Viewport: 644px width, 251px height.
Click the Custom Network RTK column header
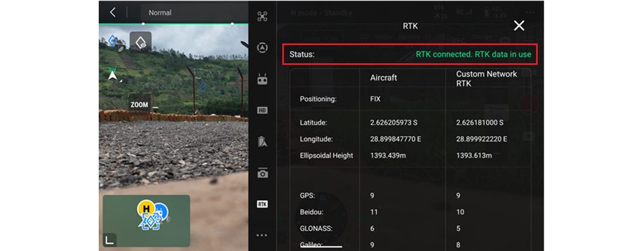coord(486,79)
